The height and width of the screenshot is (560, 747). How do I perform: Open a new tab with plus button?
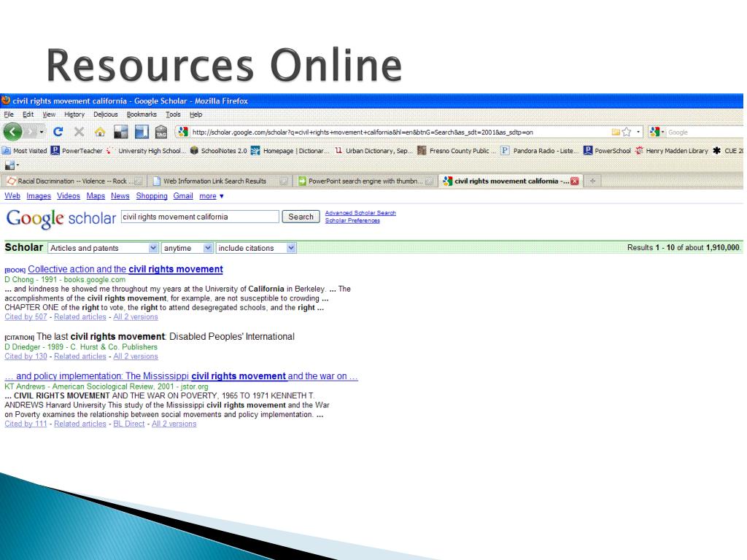[x=592, y=181]
